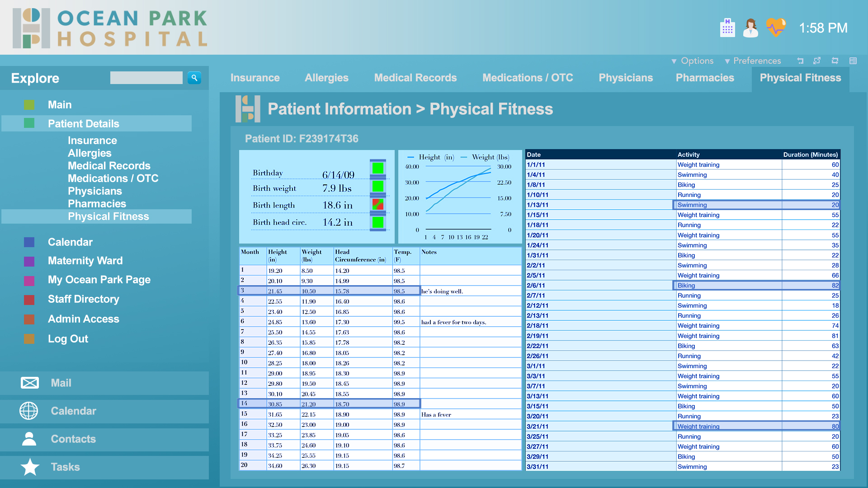Viewport: 868px width, 488px height.
Task: Select Medications / OTC under Patient Details
Action: [x=113, y=178]
